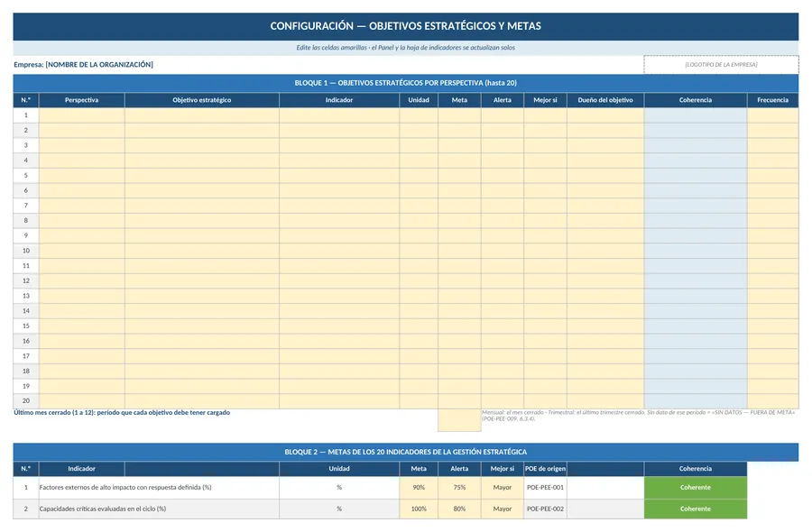Select the "BLOQUE 1 — OBJETIVOS ESTRATÉGICOS POR PERSPECTIVA" header

pyautogui.click(x=405, y=83)
